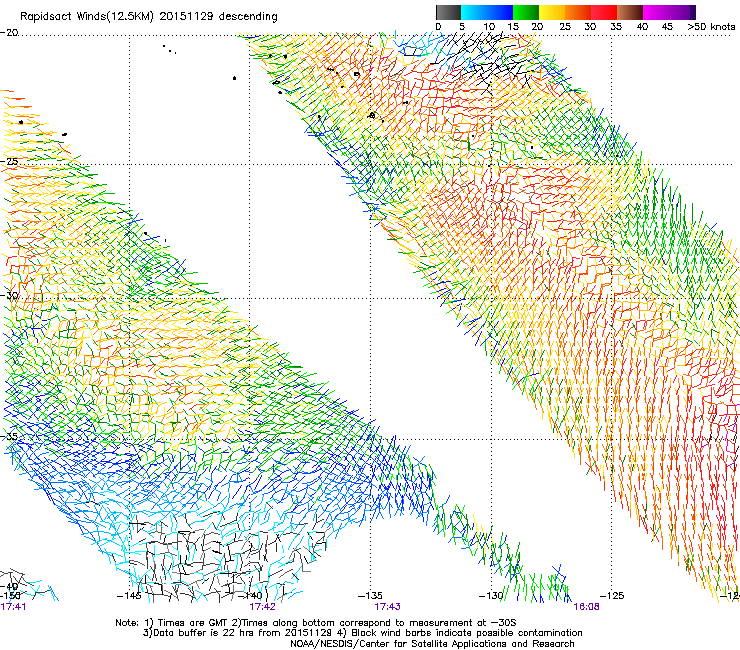Click the 'NOAA/NESDIS/Center for Satellite Applications and Research' credit

[432, 644]
